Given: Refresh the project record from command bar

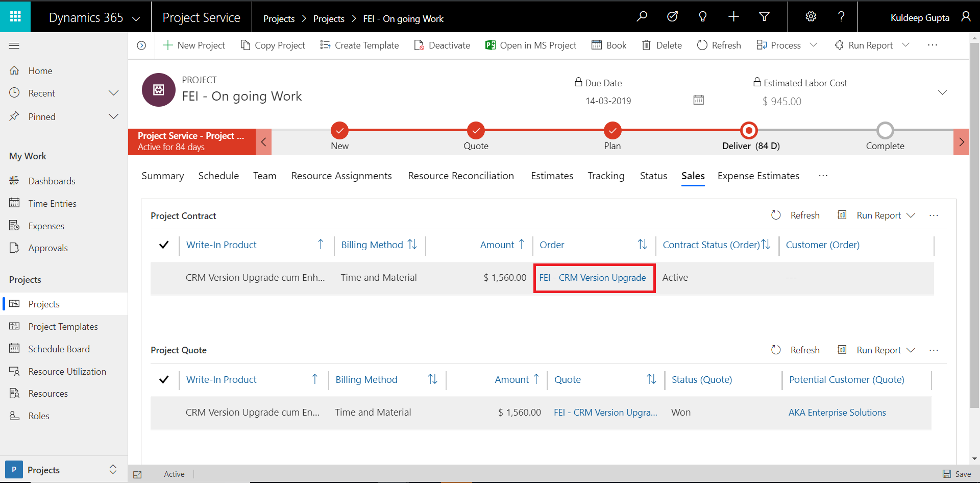Looking at the screenshot, I should pyautogui.click(x=719, y=45).
